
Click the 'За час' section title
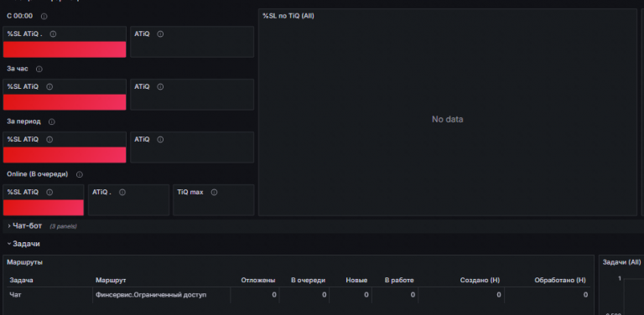[18, 69]
